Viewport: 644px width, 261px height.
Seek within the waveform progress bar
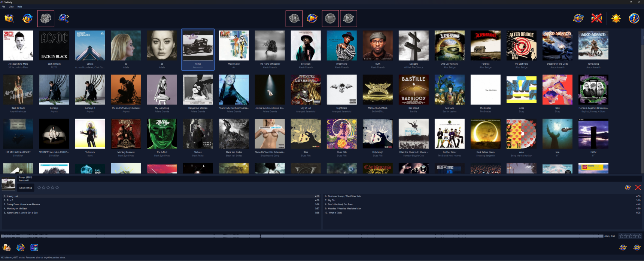tap(302, 236)
